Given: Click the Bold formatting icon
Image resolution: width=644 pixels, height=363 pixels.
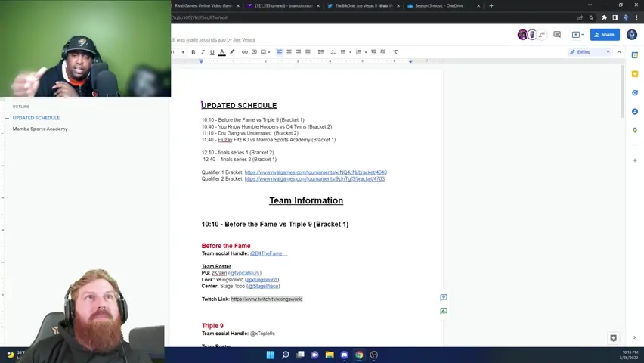Looking at the screenshot, I should (x=193, y=52).
